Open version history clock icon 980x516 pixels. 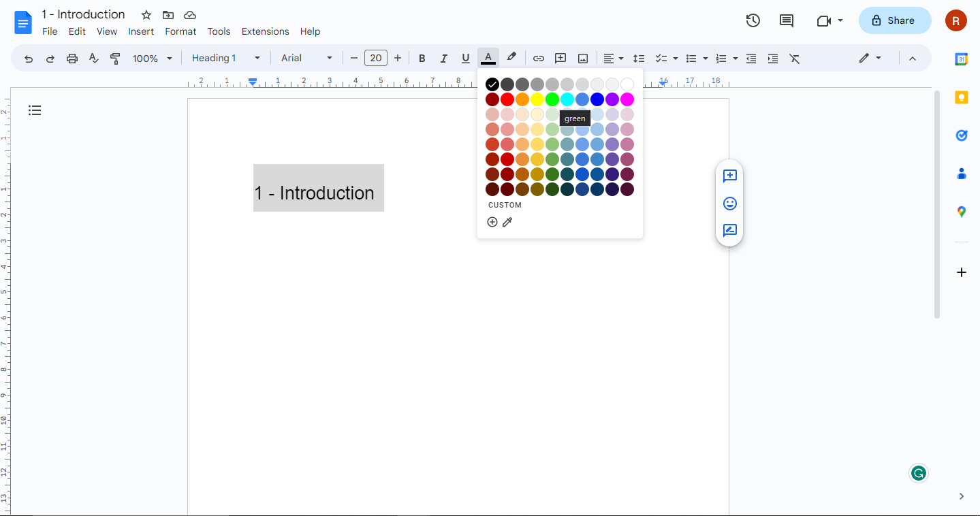753,20
